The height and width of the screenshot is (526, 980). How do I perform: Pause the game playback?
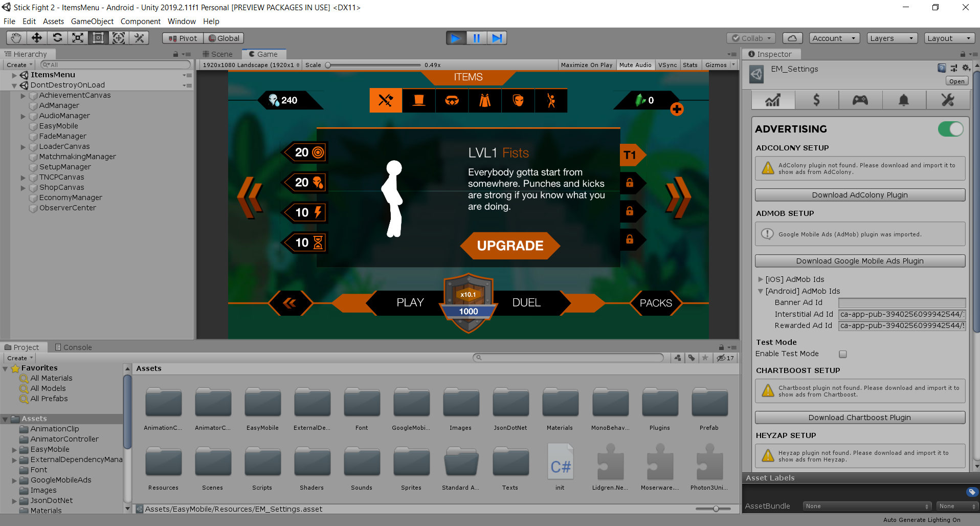pos(476,38)
